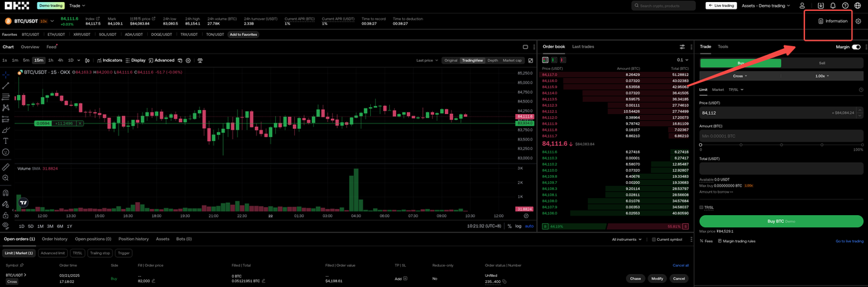Click the green Buy BTC button
Screen dimensions: 868x287
coord(781,221)
